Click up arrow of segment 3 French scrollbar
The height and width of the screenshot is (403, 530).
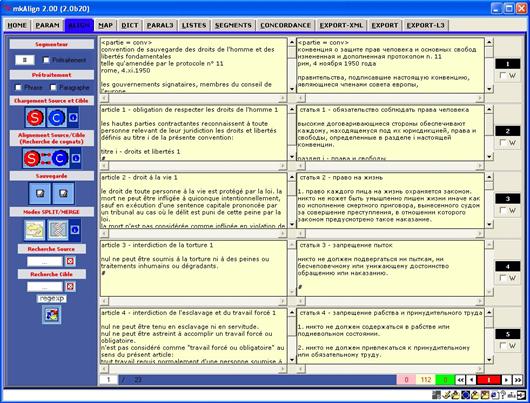pyautogui.click(x=292, y=177)
